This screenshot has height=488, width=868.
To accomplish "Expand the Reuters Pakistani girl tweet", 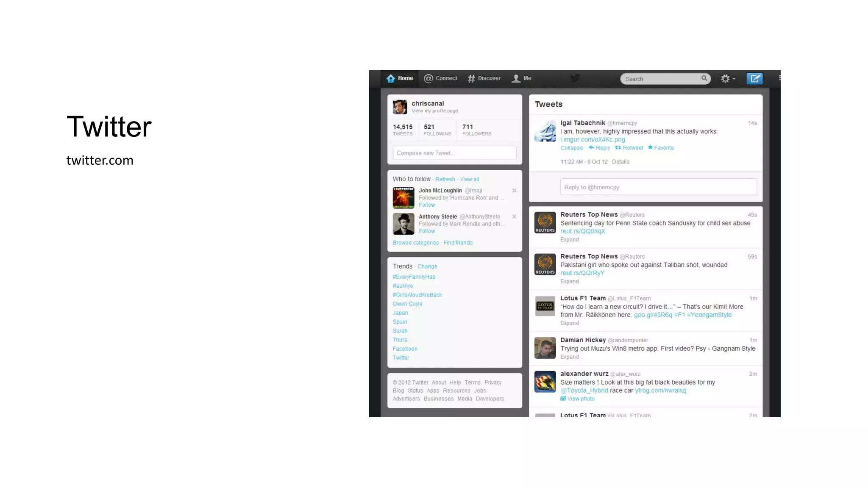I will (569, 282).
